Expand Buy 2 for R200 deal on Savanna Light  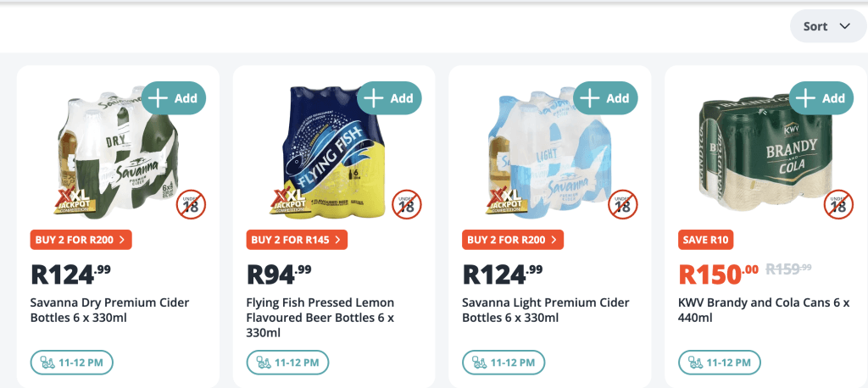point(513,240)
